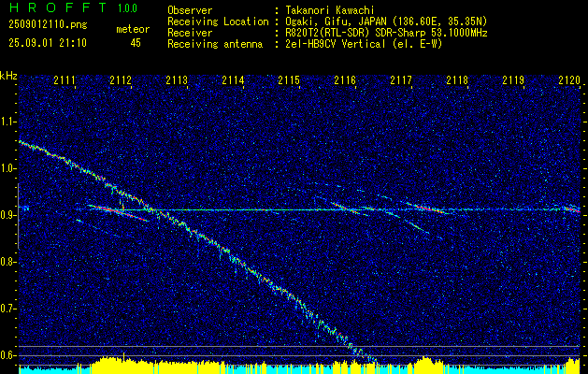Click the meteor count 45

click(136, 43)
